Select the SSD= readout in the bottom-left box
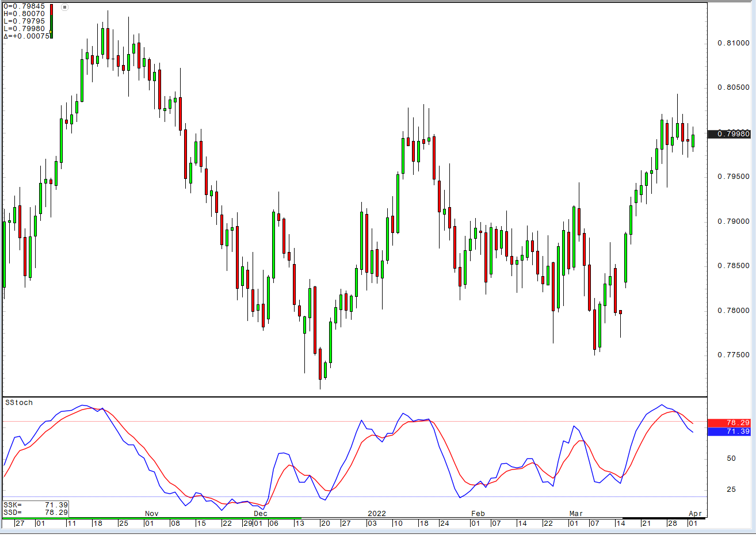The width and height of the screenshot is (756, 535). pyautogui.click(x=36, y=513)
